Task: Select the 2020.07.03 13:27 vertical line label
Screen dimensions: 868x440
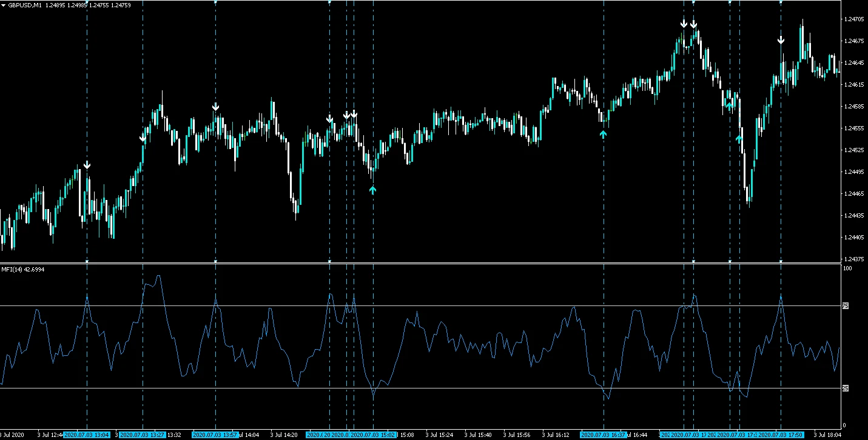Action: 143,435
